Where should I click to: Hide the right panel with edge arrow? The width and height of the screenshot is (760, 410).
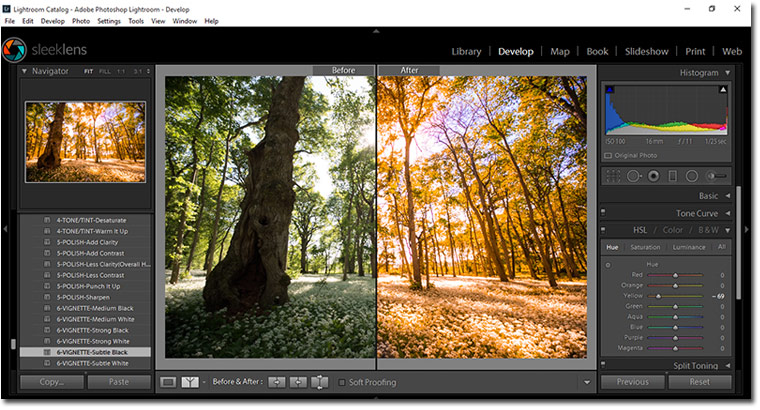[747, 229]
